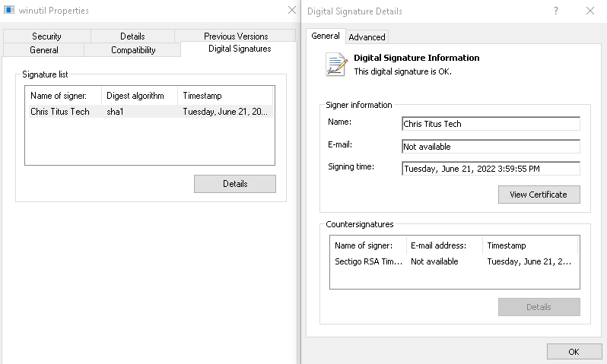The image size is (607, 364).
Task: Click the winutil title bar icon
Action: 10,11
